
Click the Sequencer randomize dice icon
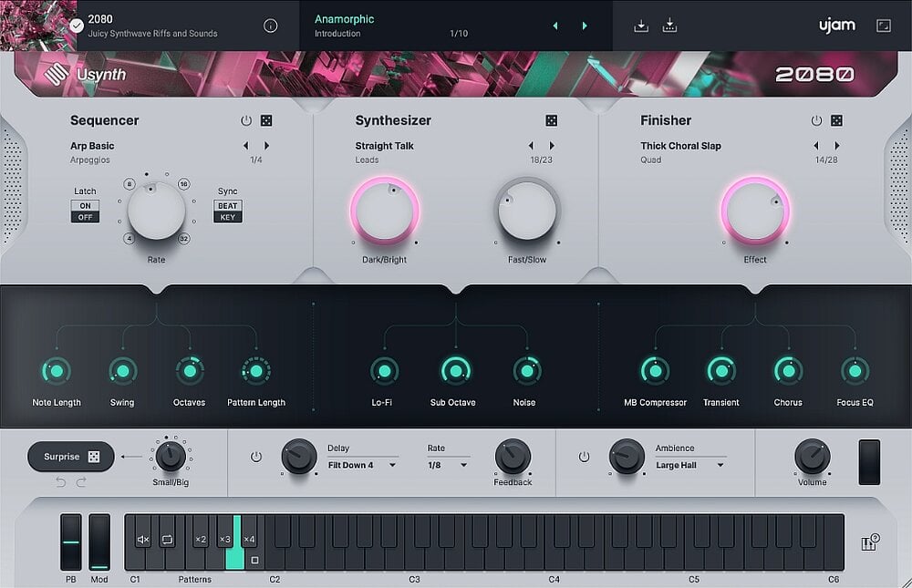pyautogui.click(x=265, y=119)
